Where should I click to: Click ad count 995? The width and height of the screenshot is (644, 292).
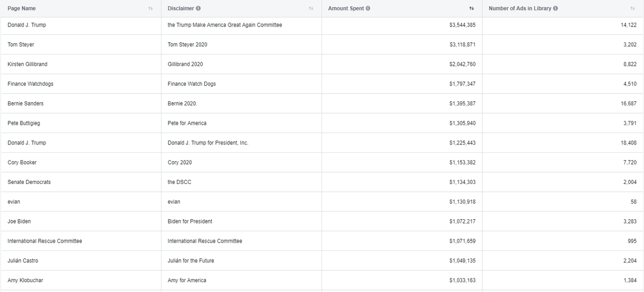coord(632,241)
